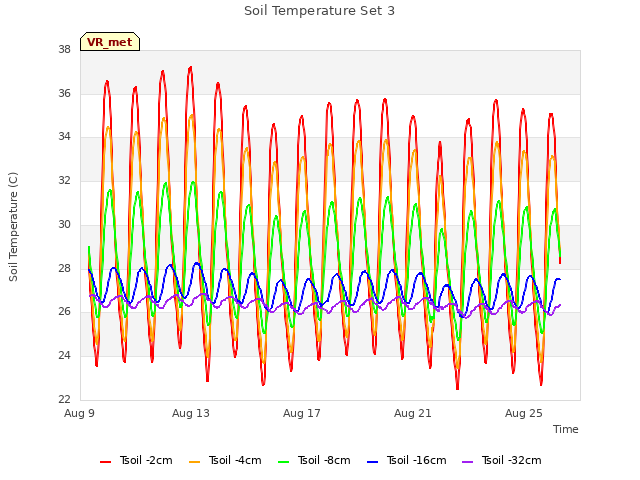Image resolution: width=640 pixels, height=480 pixels.
Task: Click the Aug 13 x-axis tick label
Action: coord(191,413)
